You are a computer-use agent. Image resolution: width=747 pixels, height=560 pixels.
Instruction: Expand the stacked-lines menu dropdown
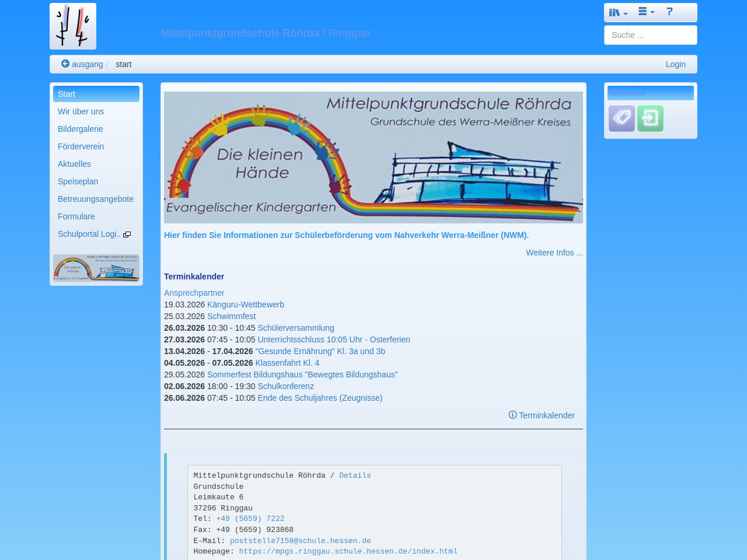coord(646,12)
